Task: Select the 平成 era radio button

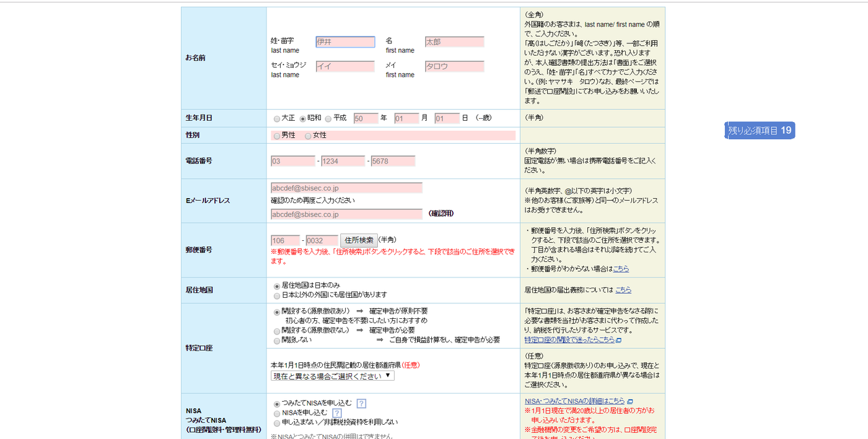Action: pos(329,118)
